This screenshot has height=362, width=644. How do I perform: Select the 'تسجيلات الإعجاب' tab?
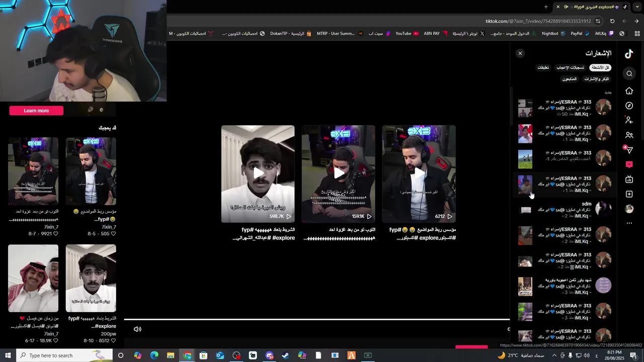pyautogui.click(x=570, y=67)
